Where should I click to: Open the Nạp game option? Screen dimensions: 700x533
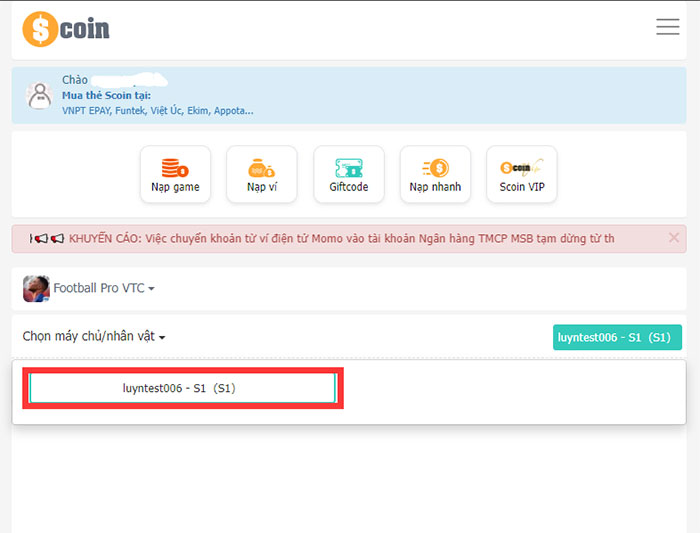point(175,174)
